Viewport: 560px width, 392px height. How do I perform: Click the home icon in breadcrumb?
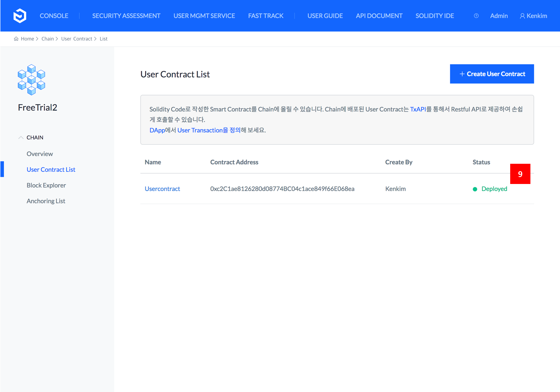coord(16,39)
